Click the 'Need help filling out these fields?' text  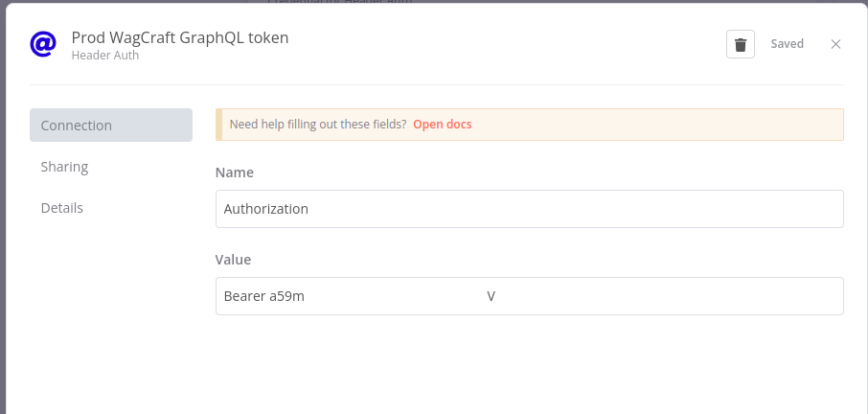click(x=318, y=124)
